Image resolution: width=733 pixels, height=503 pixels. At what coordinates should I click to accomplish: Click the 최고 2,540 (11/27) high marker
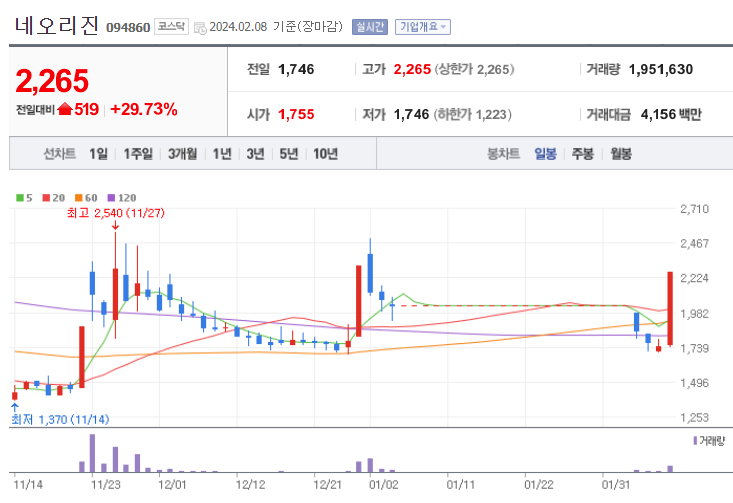click(115, 213)
